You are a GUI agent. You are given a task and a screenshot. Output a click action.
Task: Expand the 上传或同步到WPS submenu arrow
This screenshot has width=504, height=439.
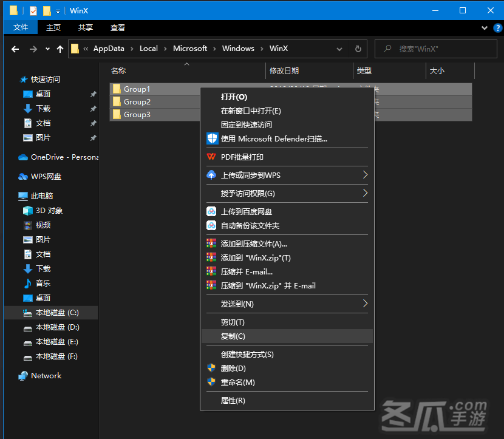pos(365,175)
